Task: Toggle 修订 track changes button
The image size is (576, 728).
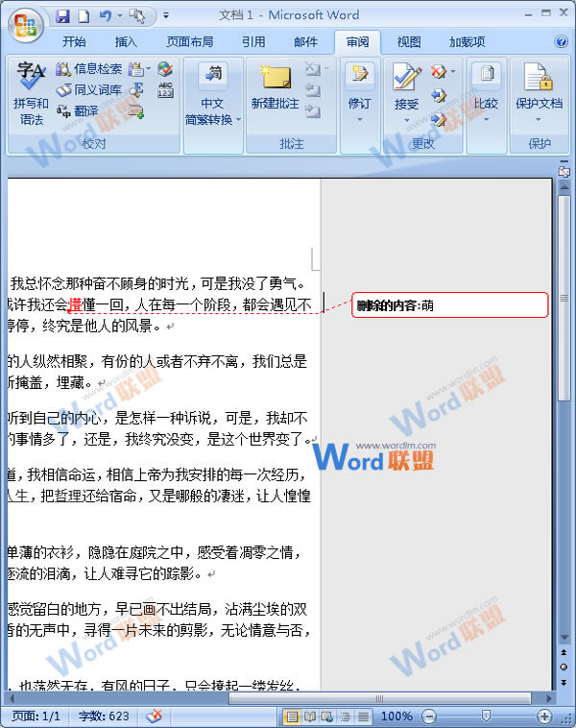Action: pyautogui.click(x=360, y=85)
